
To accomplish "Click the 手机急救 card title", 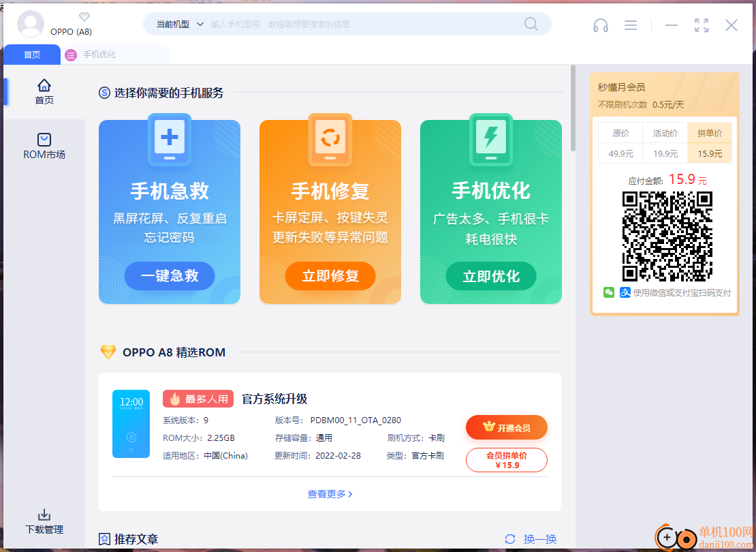I will 169,191.
